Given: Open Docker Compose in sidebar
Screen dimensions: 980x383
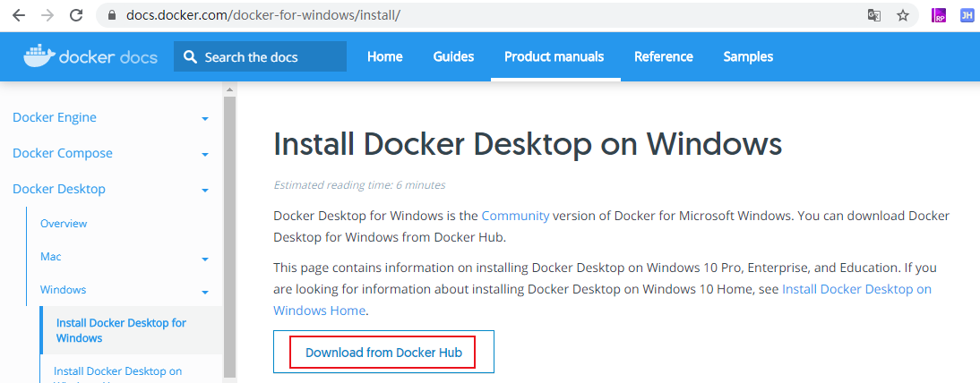Looking at the screenshot, I should [63, 153].
